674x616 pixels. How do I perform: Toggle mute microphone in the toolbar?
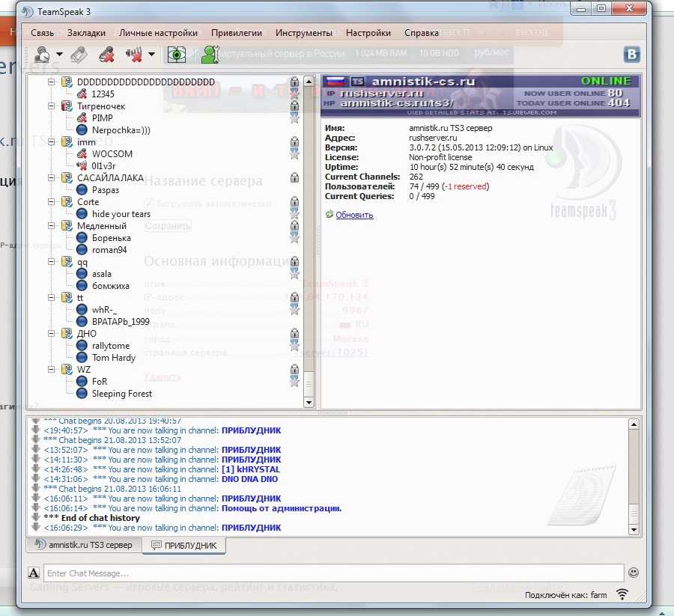point(107,55)
